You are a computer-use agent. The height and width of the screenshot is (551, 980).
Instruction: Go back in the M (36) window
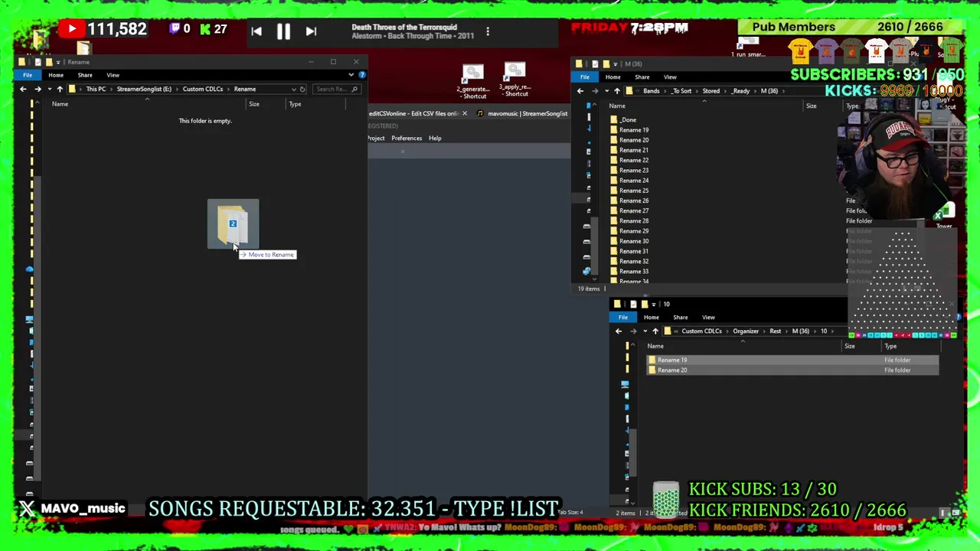pos(580,91)
